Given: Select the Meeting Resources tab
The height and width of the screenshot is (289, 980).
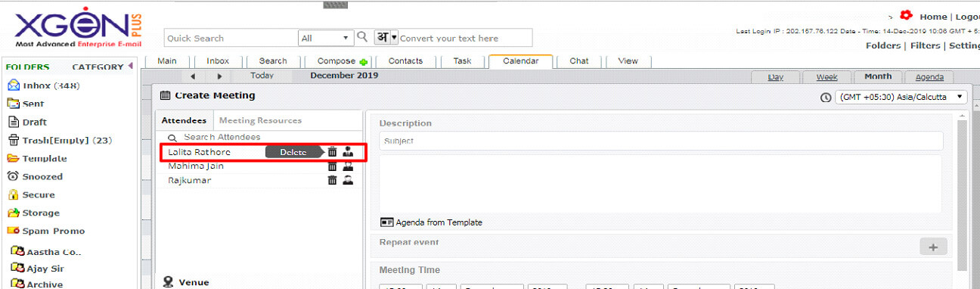Looking at the screenshot, I should [260, 120].
